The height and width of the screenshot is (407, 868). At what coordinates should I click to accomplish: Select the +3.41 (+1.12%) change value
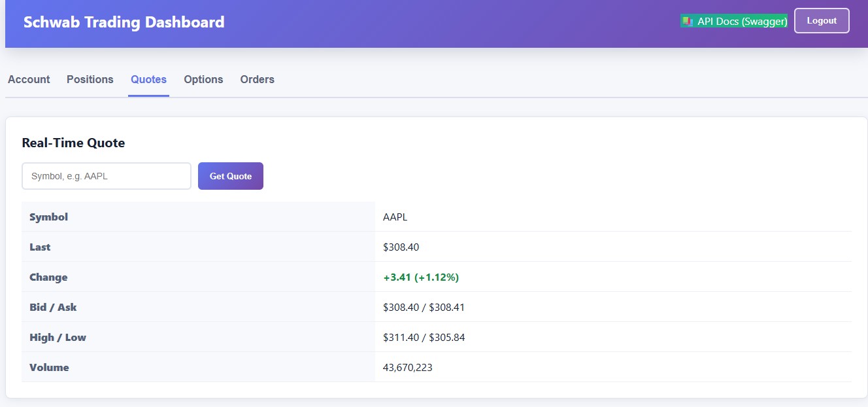click(x=421, y=277)
